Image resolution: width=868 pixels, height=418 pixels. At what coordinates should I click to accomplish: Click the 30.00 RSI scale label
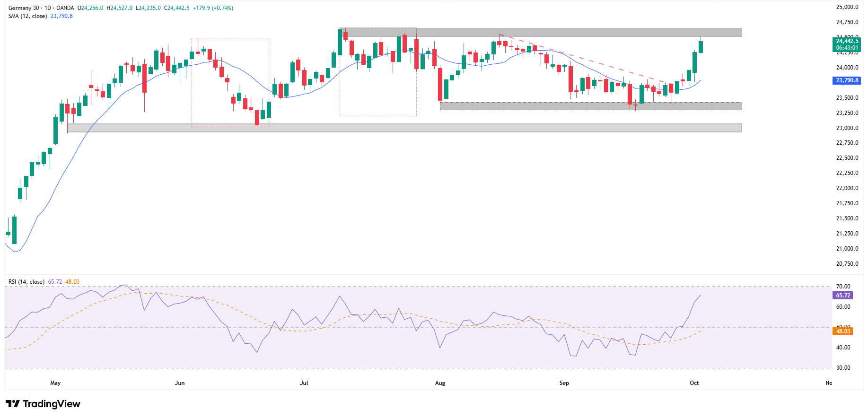pos(843,368)
